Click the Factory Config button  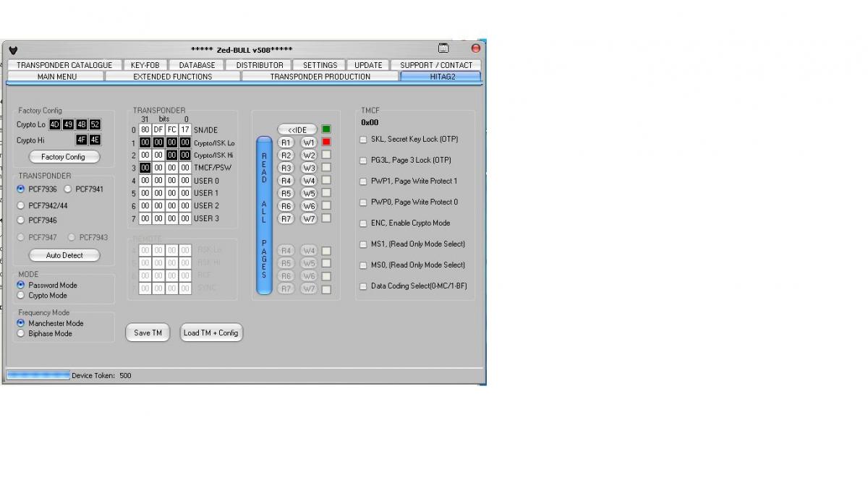click(x=64, y=157)
